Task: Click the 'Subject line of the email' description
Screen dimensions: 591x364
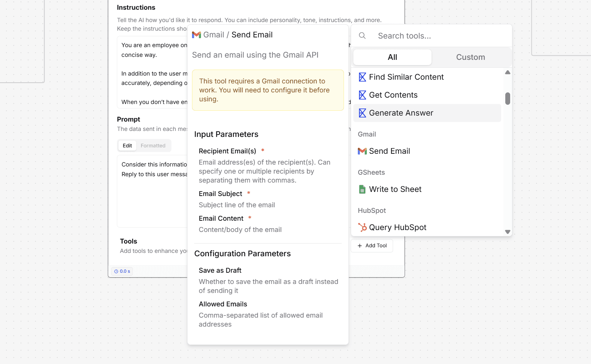Action: click(x=237, y=205)
